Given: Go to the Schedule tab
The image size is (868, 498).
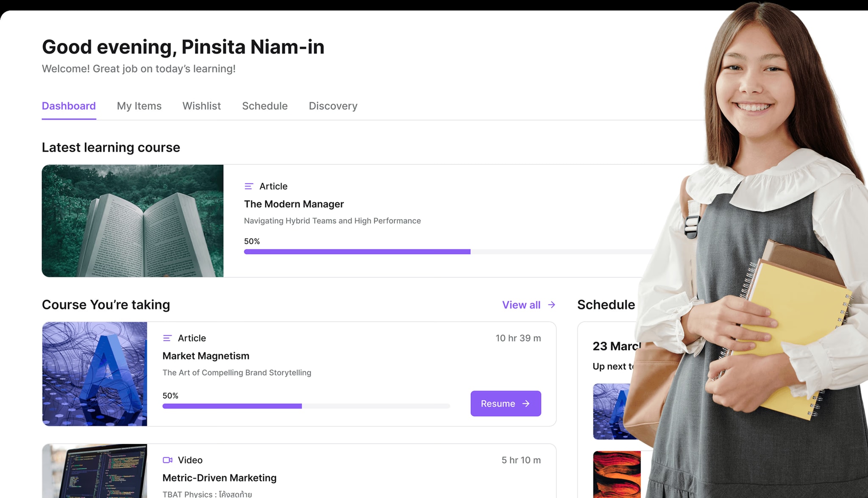Looking at the screenshot, I should click(265, 106).
